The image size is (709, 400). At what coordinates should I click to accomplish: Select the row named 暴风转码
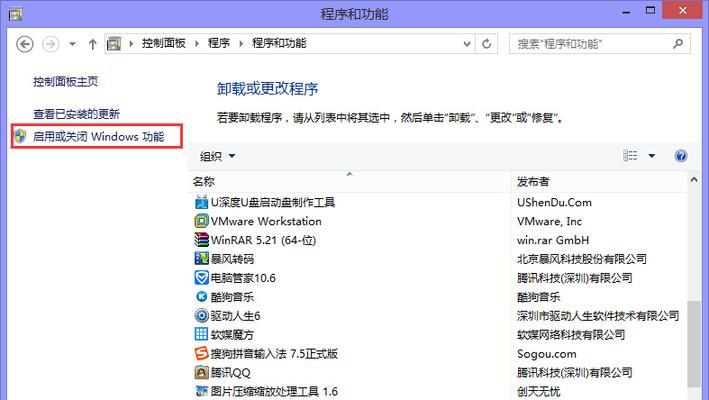pyautogui.click(x=437, y=259)
